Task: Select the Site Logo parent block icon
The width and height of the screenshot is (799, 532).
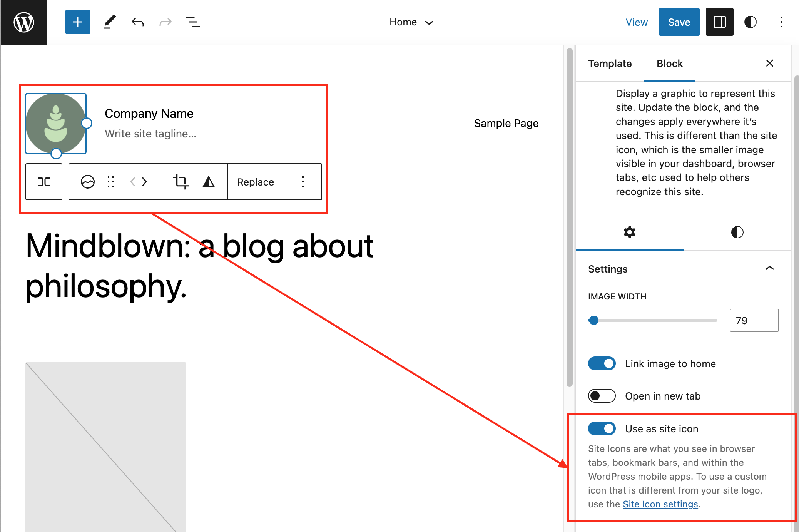Action: [x=43, y=182]
